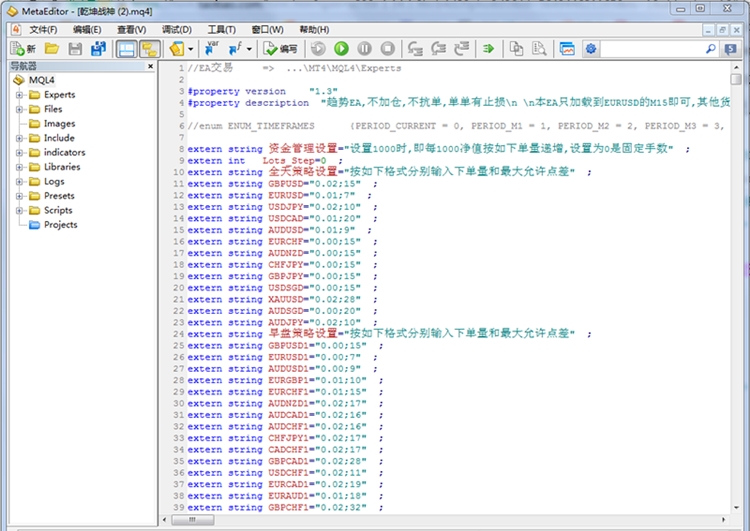Click the pause debugging button
The image size is (750, 531).
(364, 49)
